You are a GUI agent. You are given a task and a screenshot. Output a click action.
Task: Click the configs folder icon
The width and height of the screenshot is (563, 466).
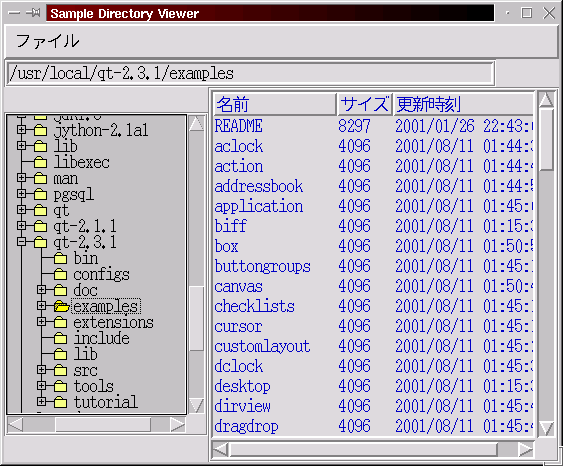click(x=60, y=274)
